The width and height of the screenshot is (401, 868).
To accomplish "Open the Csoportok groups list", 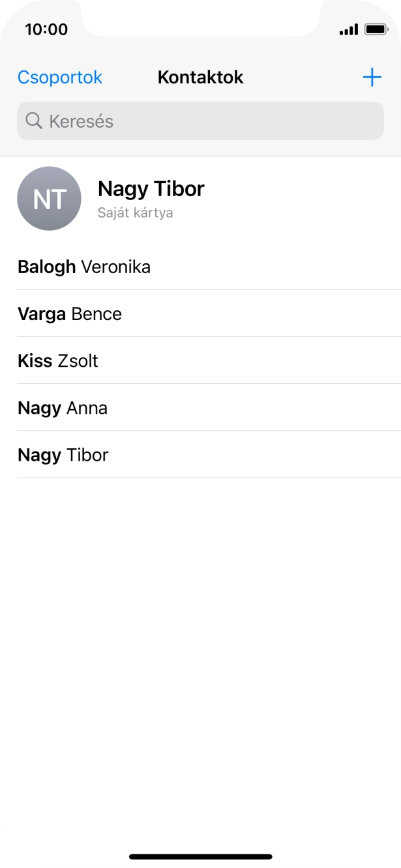I will coord(60,78).
